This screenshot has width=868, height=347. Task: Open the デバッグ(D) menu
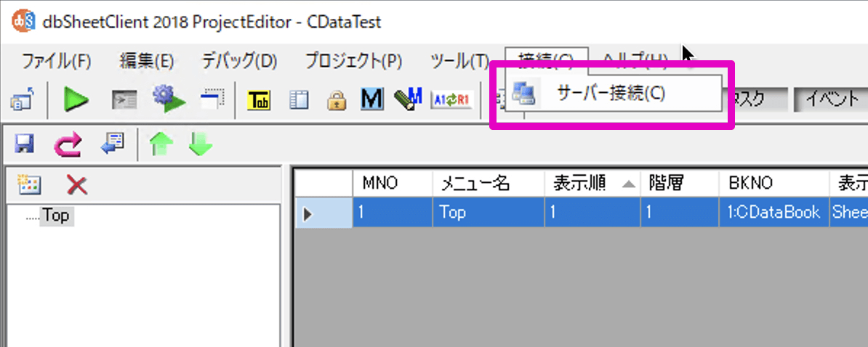point(238,61)
